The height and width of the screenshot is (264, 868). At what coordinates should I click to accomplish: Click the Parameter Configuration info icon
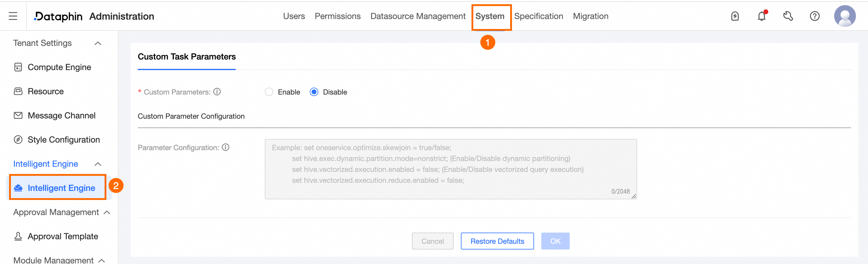click(x=226, y=147)
